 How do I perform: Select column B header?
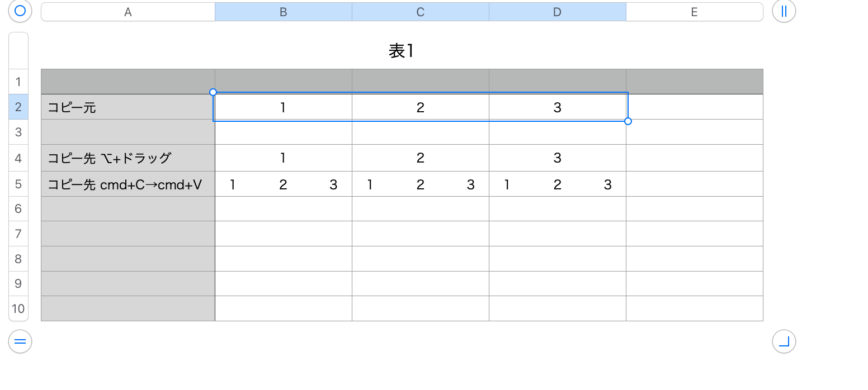284,12
